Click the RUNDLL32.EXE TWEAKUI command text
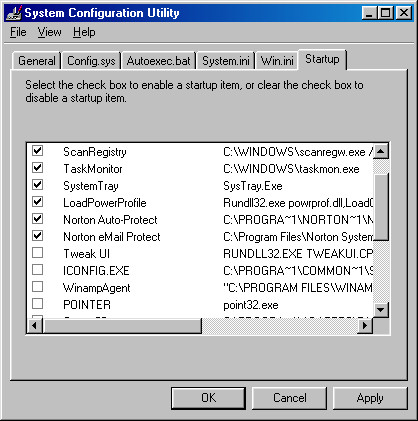The width and height of the screenshot is (418, 421). pos(298,254)
